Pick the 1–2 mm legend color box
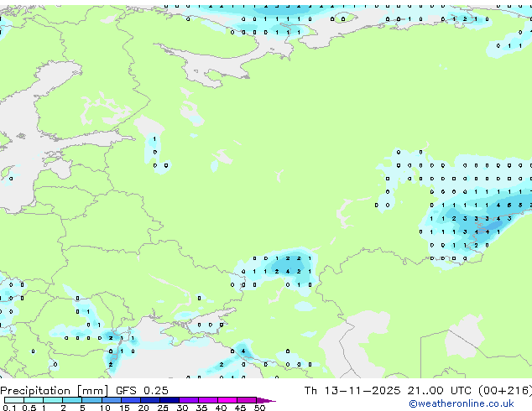This screenshot has width=532, height=411. [53, 400]
